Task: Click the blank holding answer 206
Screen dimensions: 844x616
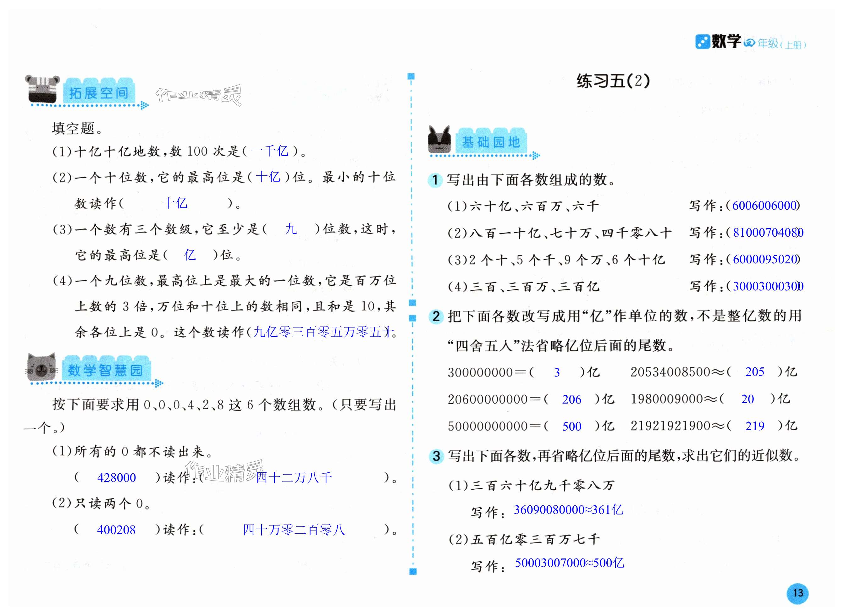Action: [571, 399]
